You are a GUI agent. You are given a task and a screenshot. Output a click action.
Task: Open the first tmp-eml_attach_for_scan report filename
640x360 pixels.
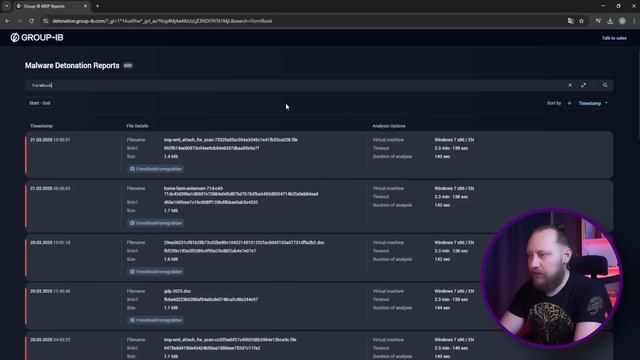pos(231,140)
